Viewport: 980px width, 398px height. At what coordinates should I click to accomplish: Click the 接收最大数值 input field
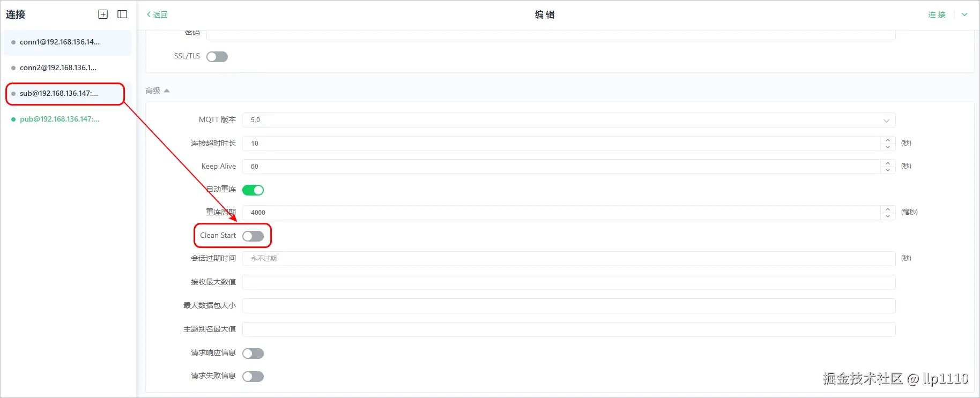coord(569,282)
